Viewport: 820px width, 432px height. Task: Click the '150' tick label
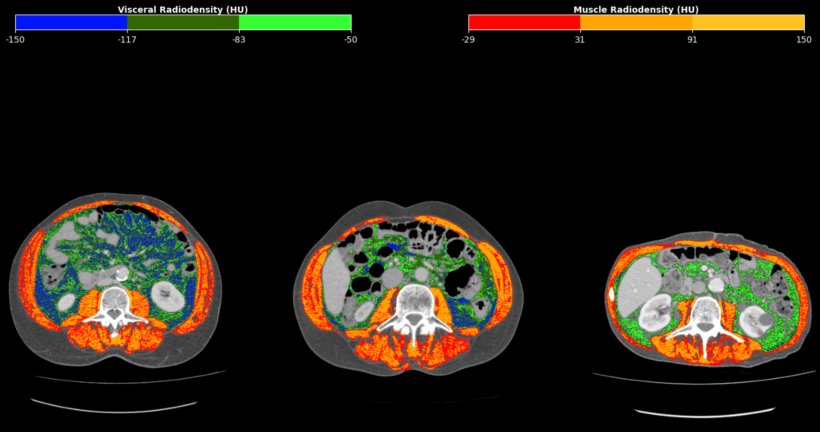pyautogui.click(x=804, y=39)
